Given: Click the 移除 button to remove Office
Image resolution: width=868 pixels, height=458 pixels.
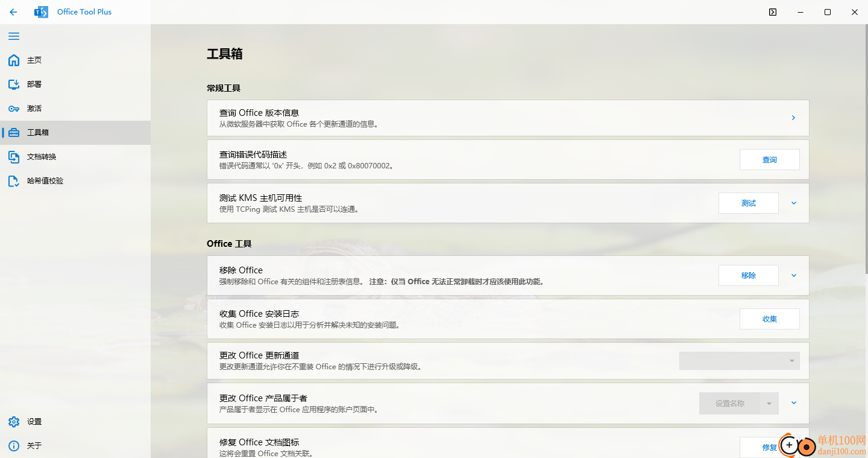Looking at the screenshot, I should point(749,275).
